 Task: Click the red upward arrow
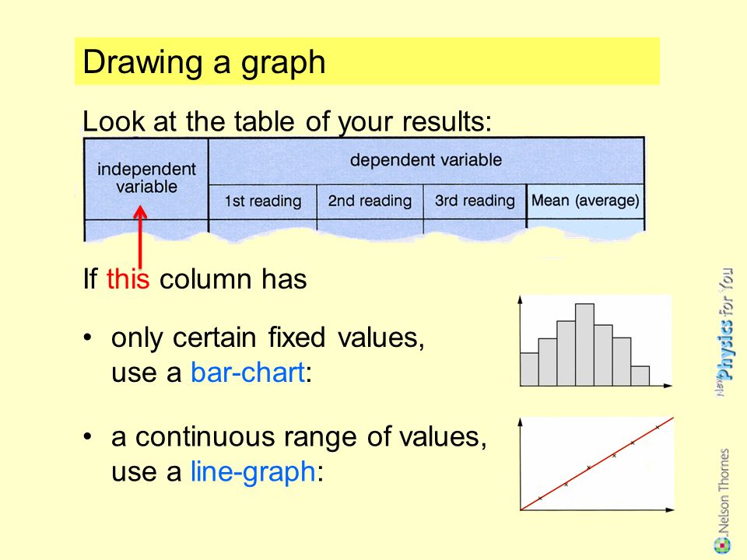pyautogui.click(x=139, y=236)
